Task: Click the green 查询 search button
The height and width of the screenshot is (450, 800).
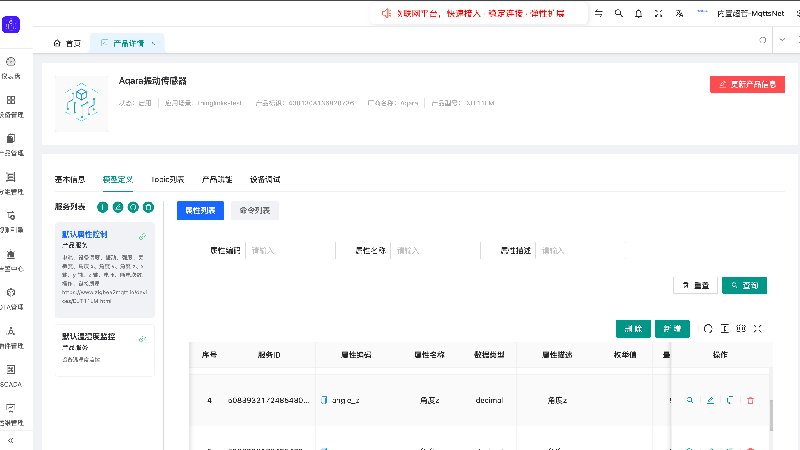Action: click(x=744, y=285)
